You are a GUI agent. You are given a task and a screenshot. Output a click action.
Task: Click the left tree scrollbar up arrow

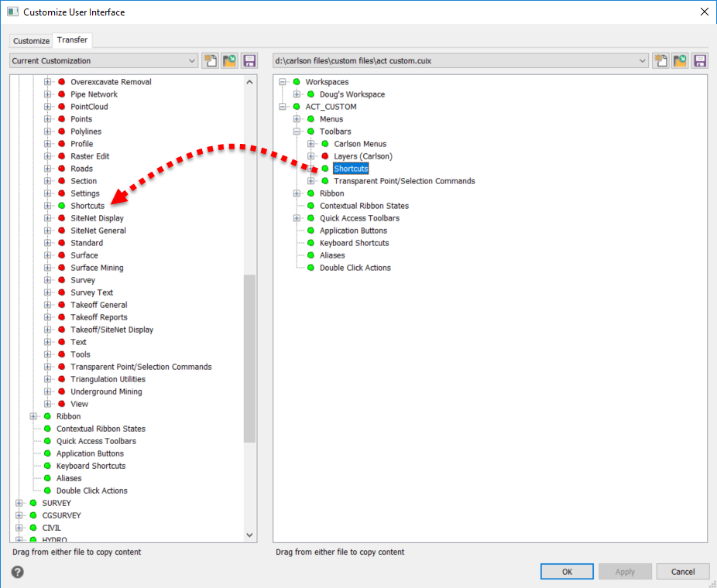249,82
